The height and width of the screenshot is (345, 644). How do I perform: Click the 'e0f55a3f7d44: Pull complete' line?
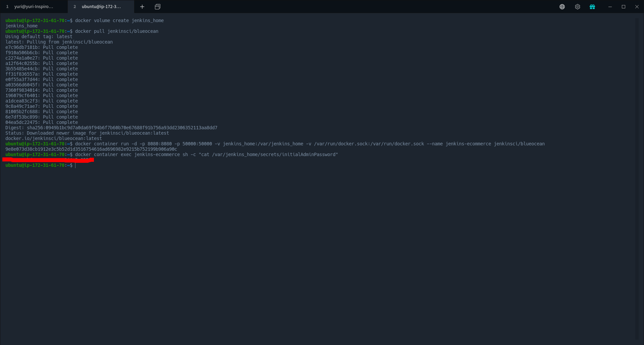pos(42,79)
